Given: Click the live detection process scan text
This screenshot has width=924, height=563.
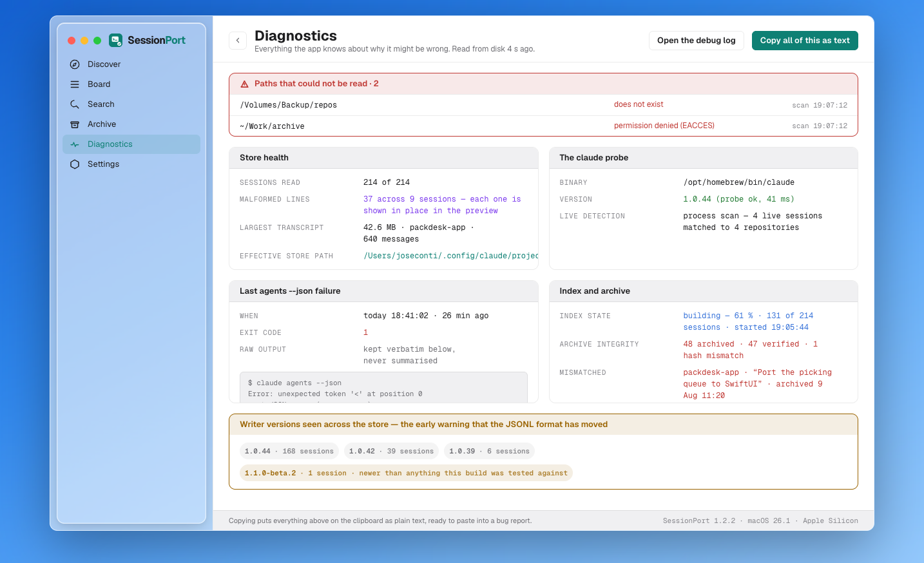Looking at the screenshot, I should pyautogui.click(x=753, y=222).
